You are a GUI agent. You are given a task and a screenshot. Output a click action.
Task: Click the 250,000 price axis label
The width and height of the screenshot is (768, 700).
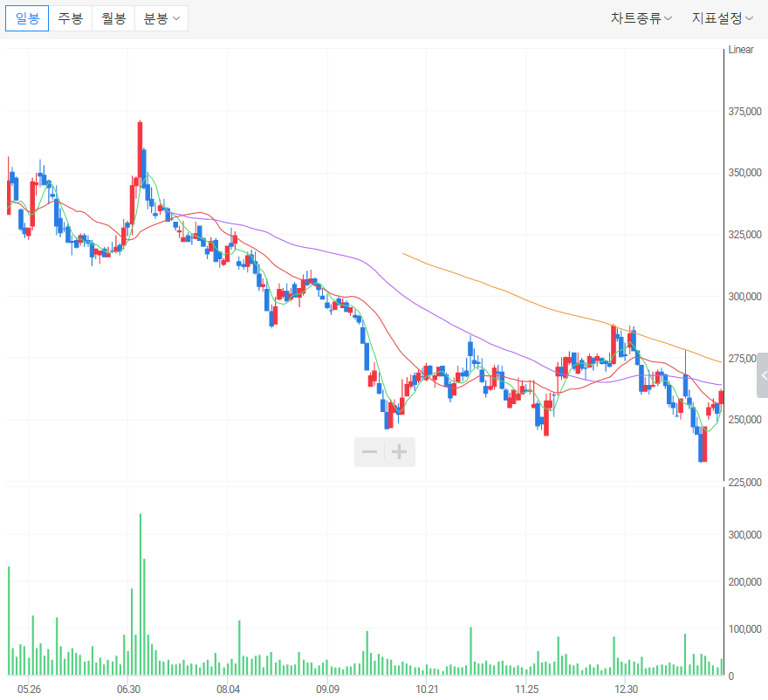point(744,420)
